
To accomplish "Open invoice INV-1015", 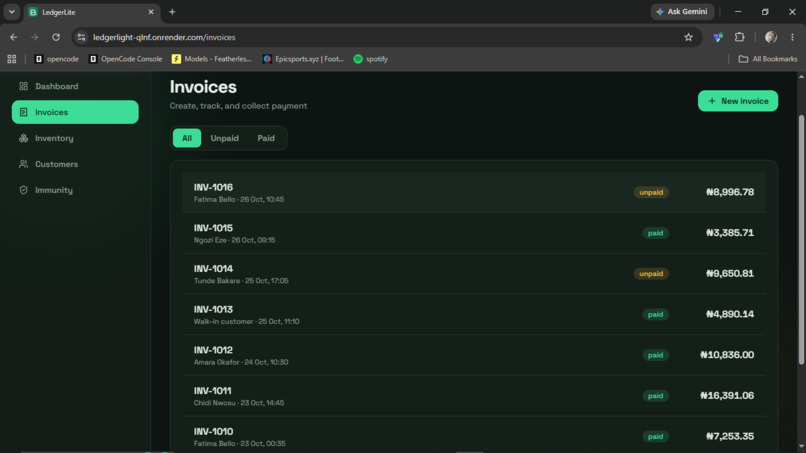I will pos(473,233).
